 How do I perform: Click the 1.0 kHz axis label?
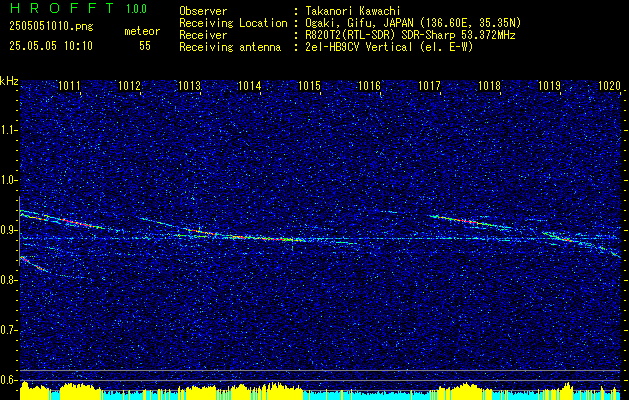pyautogui.click(x=8, y=180)
